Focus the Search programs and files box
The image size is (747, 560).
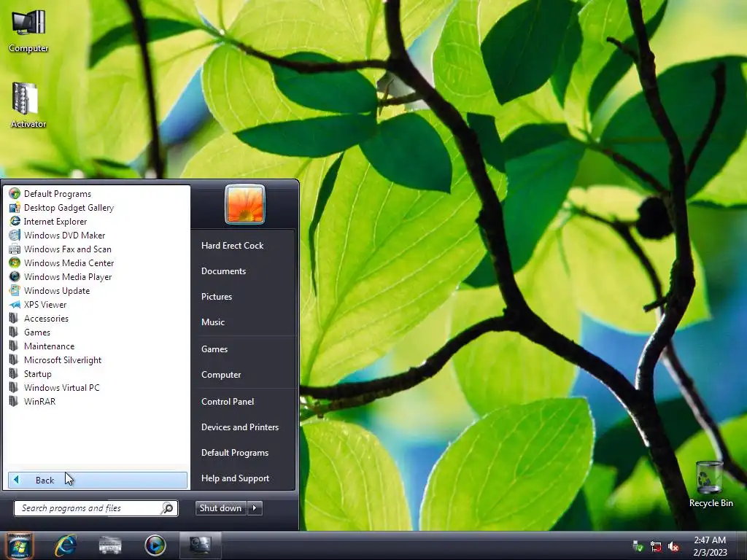(x=96, y=508)
